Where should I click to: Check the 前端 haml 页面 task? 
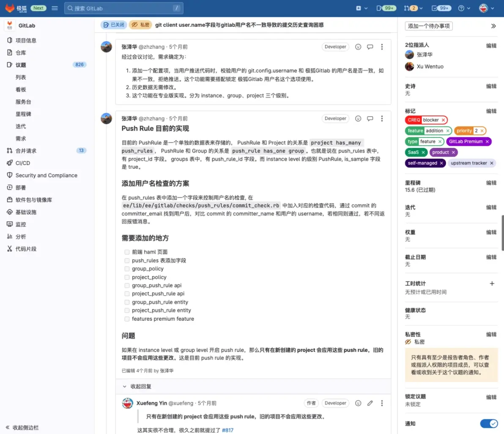click(x=127, y=252)
